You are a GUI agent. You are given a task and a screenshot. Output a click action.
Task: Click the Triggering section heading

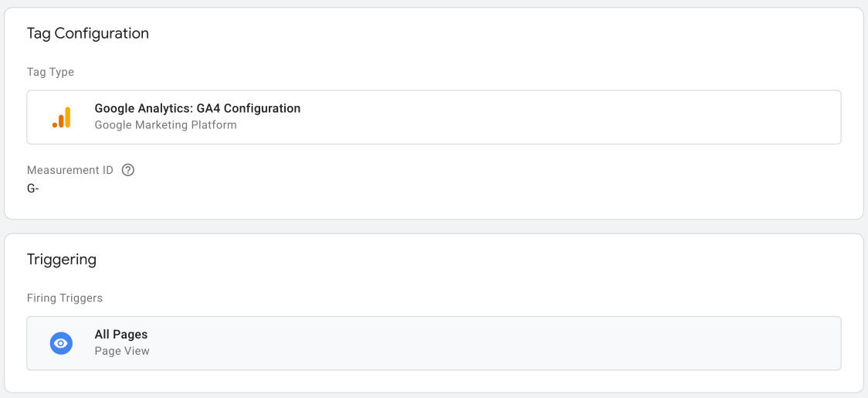[61, 260]
